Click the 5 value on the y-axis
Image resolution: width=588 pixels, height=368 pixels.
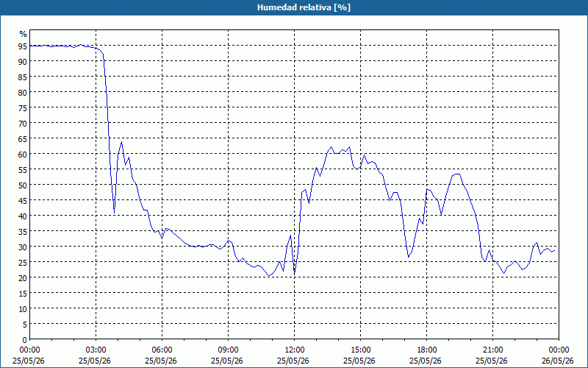pos(25,324)
